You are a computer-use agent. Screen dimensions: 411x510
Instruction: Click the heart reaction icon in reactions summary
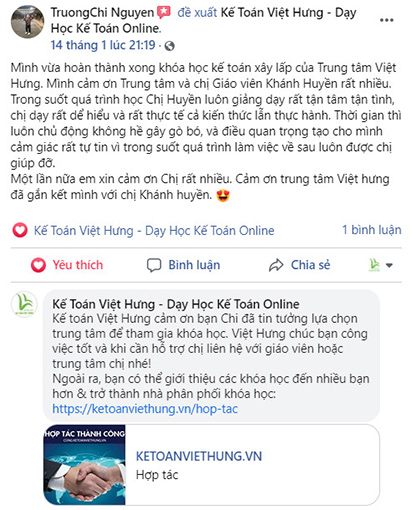20,230
